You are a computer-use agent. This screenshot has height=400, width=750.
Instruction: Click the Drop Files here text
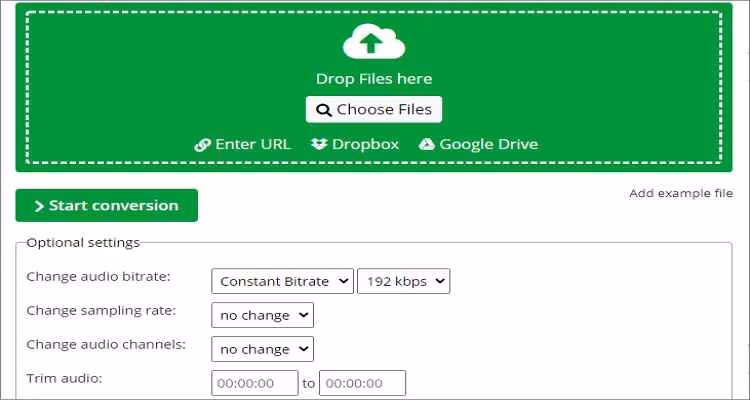click(374, 79)
